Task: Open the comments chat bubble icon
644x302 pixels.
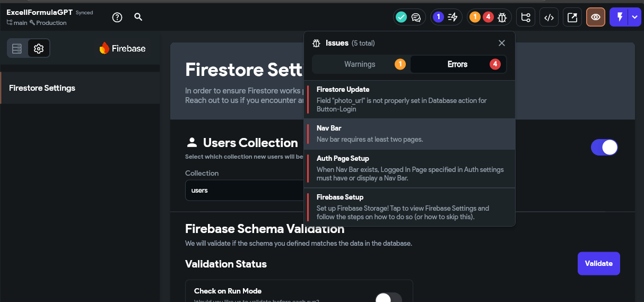Action: (416, 18)
